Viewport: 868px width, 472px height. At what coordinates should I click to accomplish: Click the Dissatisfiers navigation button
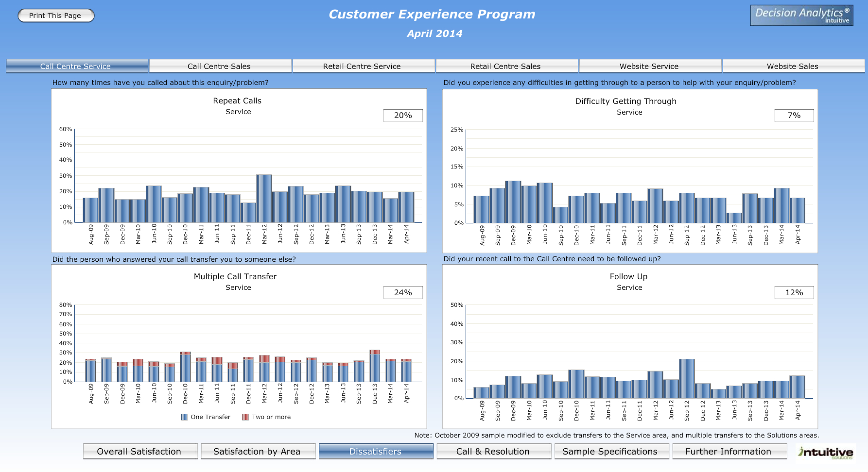(x=376, y=452)
